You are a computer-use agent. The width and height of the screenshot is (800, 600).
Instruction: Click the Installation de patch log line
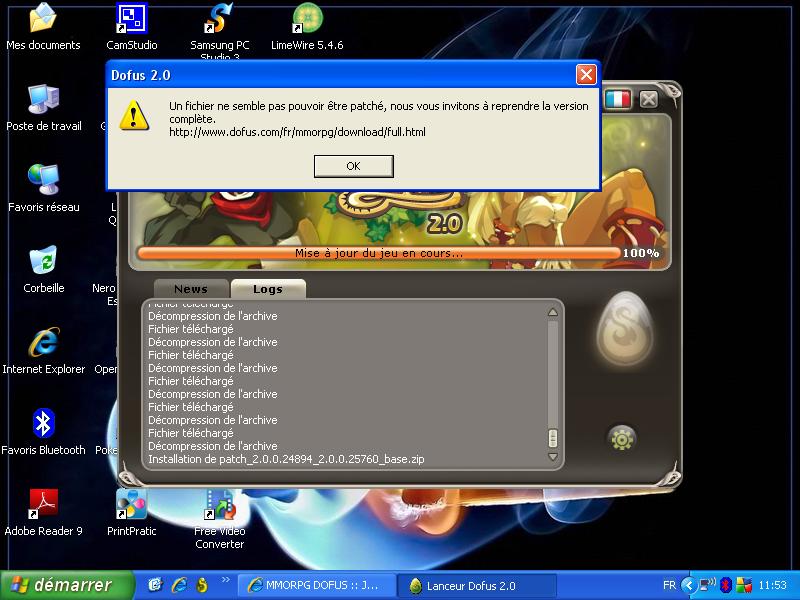point(286,459)
